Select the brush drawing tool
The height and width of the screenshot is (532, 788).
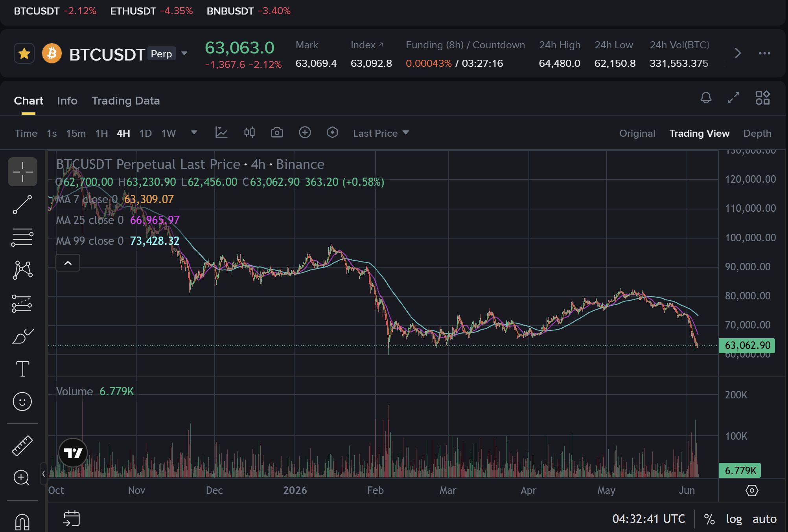[22, 336]
